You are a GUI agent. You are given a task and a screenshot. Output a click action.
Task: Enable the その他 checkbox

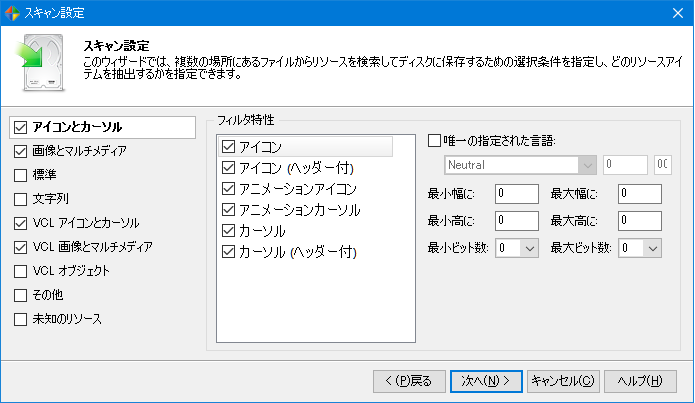[20, 295]
